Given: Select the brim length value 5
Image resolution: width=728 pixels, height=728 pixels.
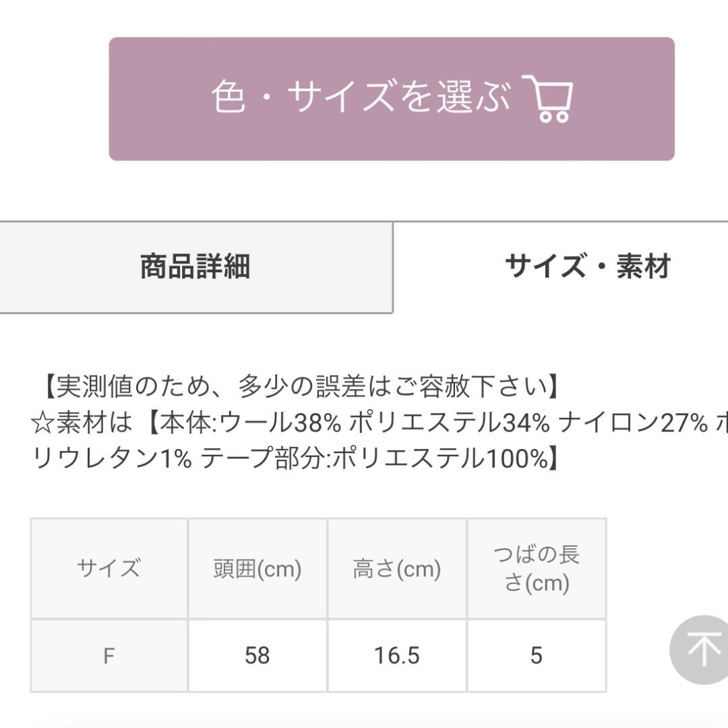Looking at the screenshot, I should point(537,656).
